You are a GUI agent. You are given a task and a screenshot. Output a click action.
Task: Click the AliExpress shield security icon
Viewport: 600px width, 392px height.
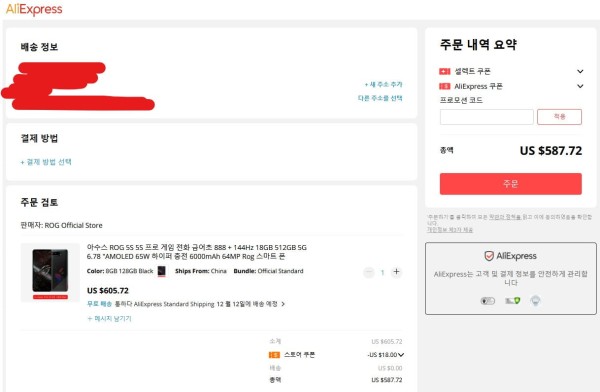[489, 256]
